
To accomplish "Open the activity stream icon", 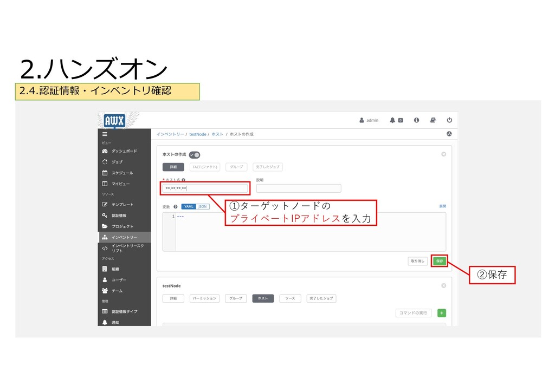I will pos(449,134).
